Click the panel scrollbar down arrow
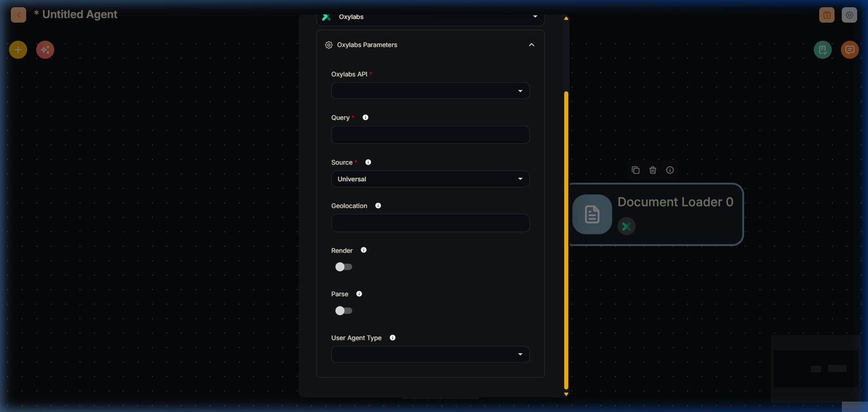Screen dimensions: 868x412 tap(566, 394)
